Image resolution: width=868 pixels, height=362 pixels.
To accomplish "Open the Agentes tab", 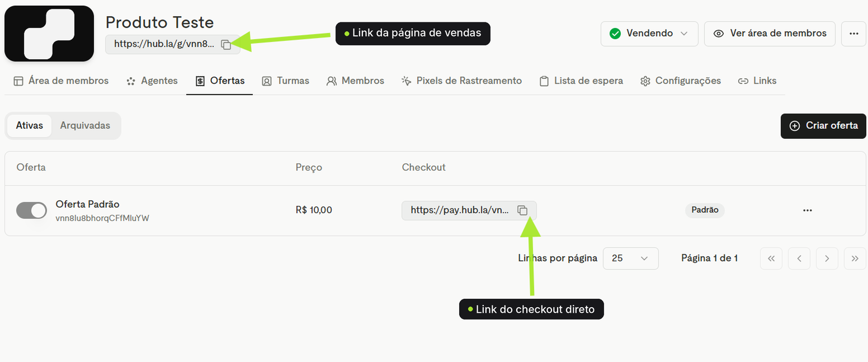I will (x=152, y=81).
